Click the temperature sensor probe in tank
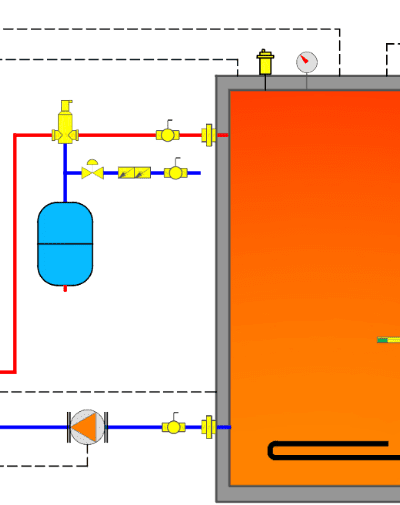The height and width of the screenshot is (505, 400). 388,340
